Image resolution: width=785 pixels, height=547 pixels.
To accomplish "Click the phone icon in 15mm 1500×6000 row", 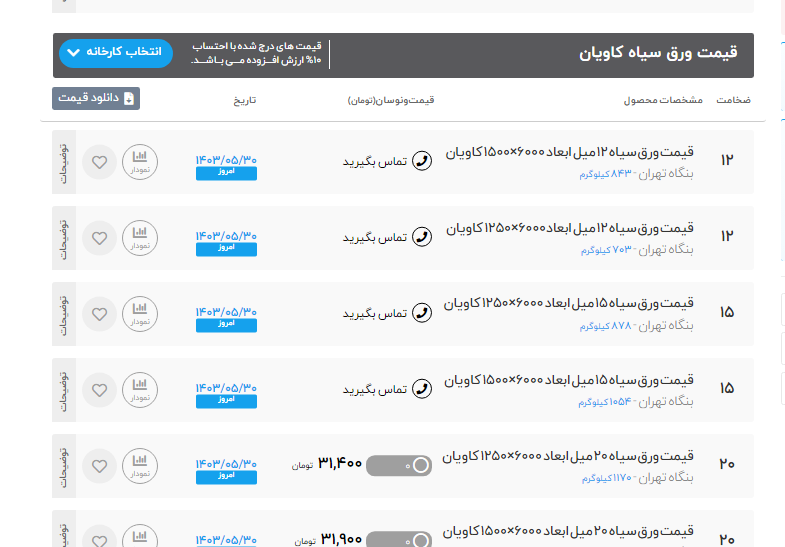I will [422, 389].
